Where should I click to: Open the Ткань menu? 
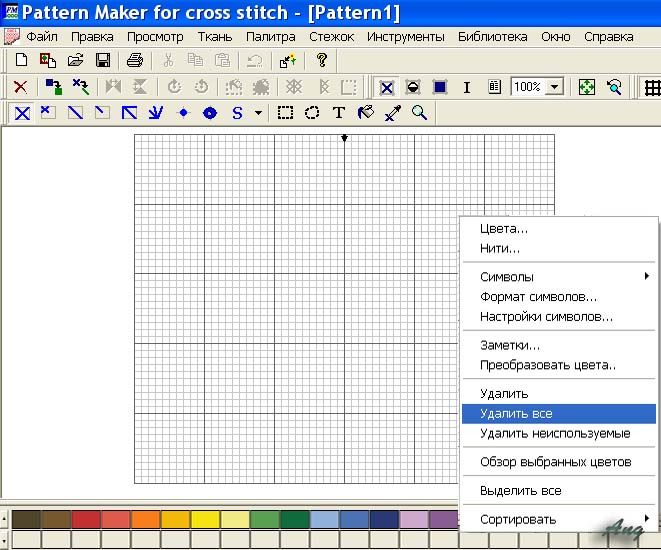tap(215, 37)
